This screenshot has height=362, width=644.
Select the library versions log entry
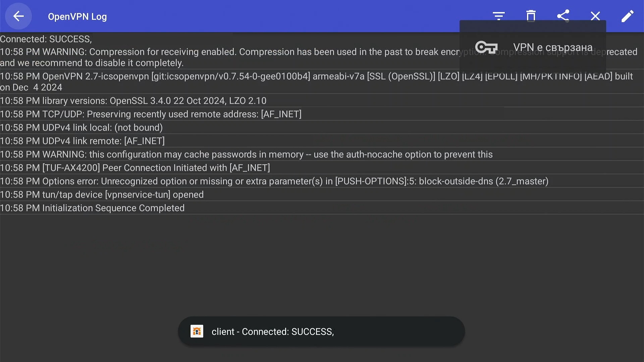point(322,101)
